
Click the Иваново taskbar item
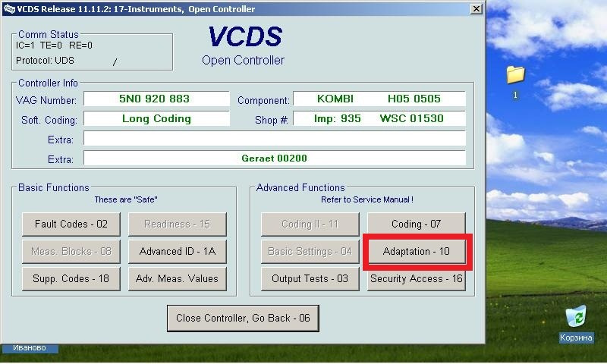30,348
